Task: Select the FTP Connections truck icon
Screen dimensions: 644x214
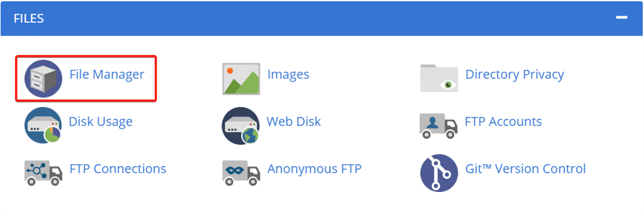Action: tap(43, 172)
